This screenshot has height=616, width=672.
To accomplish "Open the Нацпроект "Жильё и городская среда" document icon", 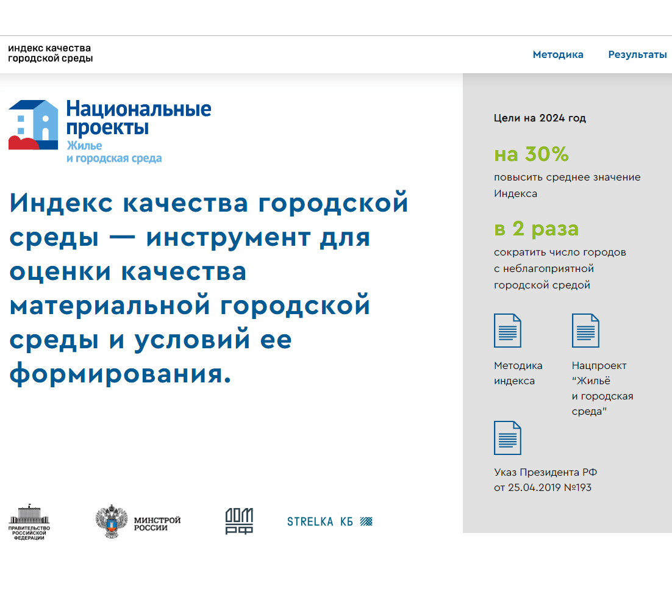I will pos(585,330).
